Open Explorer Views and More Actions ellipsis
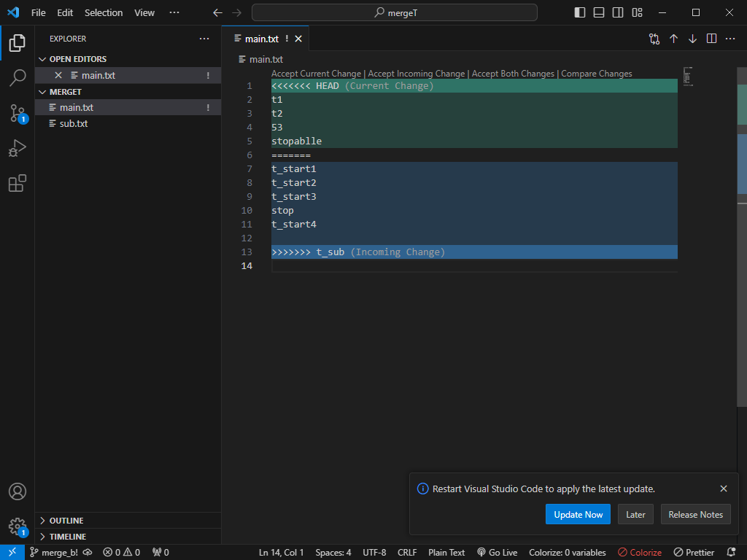The image size is (747, 560). pyautogui.click(x=204, y=39)
